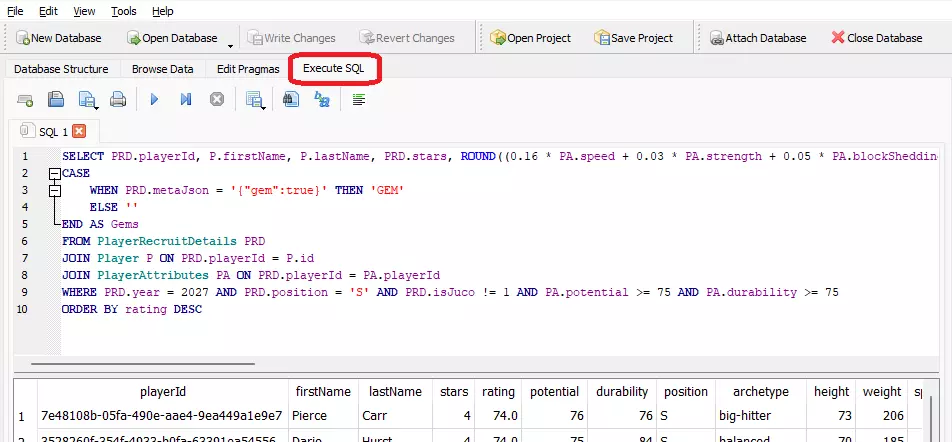Open the File menu
This screenshot has height=442, width=952.
pos(15,11)
